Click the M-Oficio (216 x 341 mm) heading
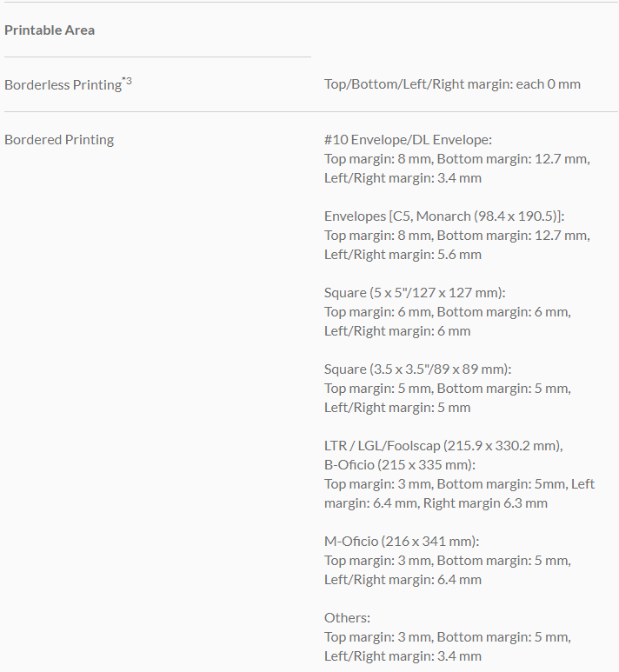This screenshot has height=672, width=619. point(402,541)
